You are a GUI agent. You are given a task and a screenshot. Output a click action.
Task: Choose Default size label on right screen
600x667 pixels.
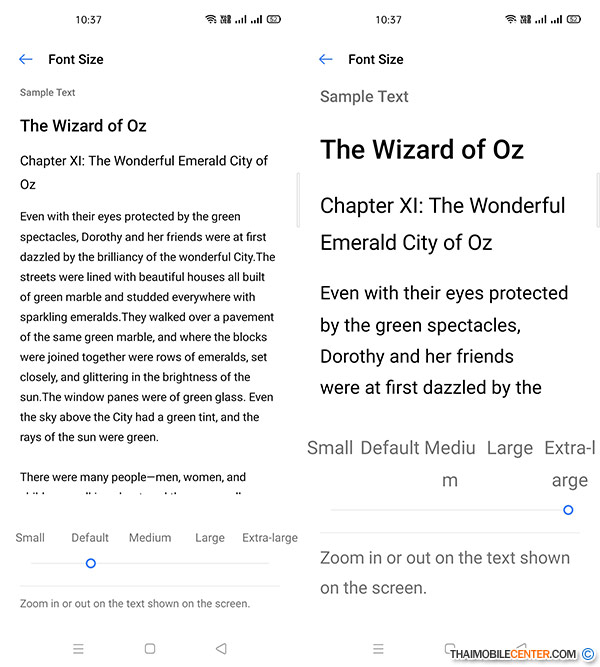click(390, 448)
